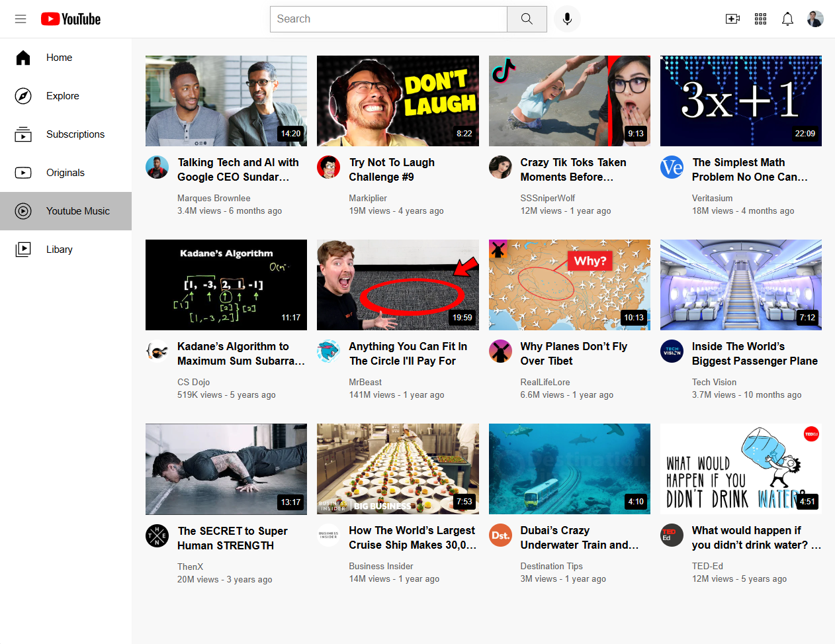Screen dimensions: 835x644
Task: Click the Explore compass icon
Action: [23, 96]
